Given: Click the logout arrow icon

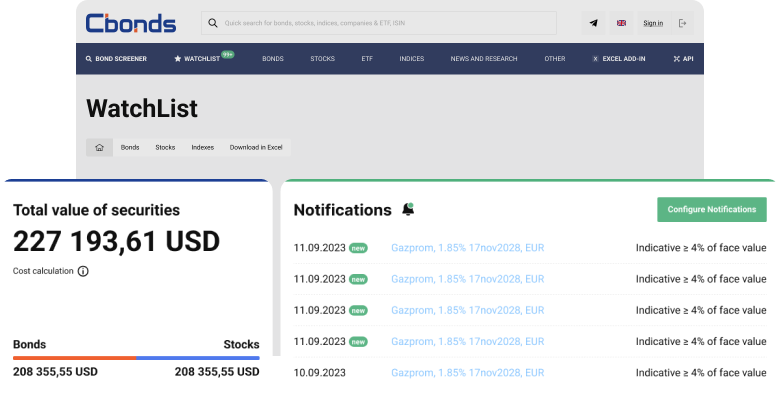Looking at the screenshot, I should point(682,23).
